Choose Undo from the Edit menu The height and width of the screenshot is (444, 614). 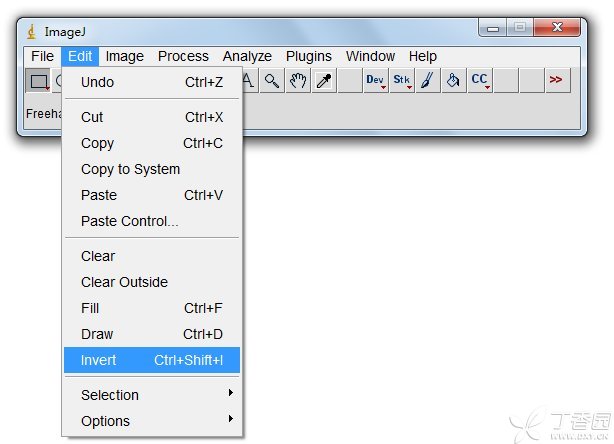(x=152, y=82)
